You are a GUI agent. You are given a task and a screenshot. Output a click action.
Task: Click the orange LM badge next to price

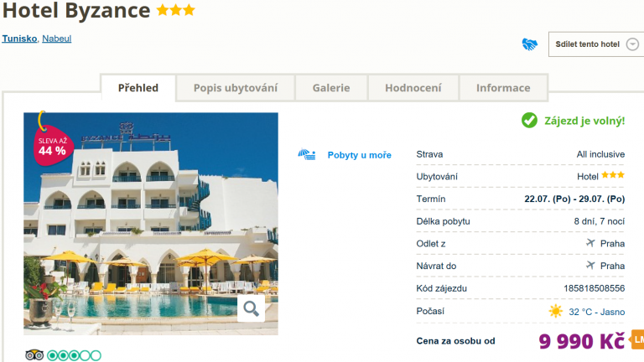(636, 340)
